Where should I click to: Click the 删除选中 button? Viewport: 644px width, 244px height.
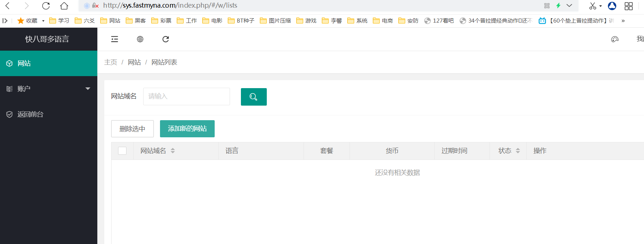[x=132, y=129]
